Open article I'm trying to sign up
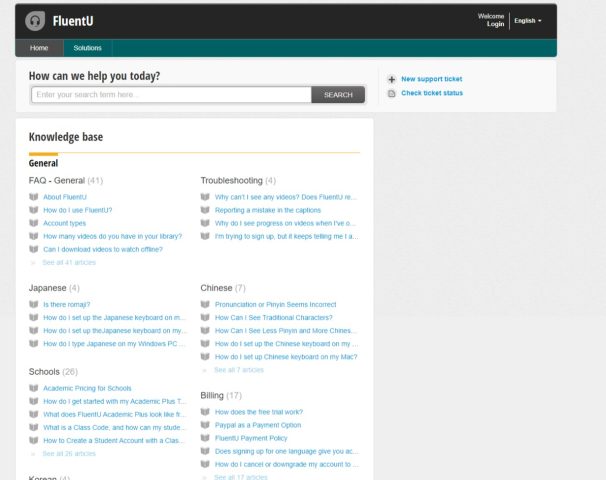Viewport: 606px width, 480px height. (x=286, y=236)
